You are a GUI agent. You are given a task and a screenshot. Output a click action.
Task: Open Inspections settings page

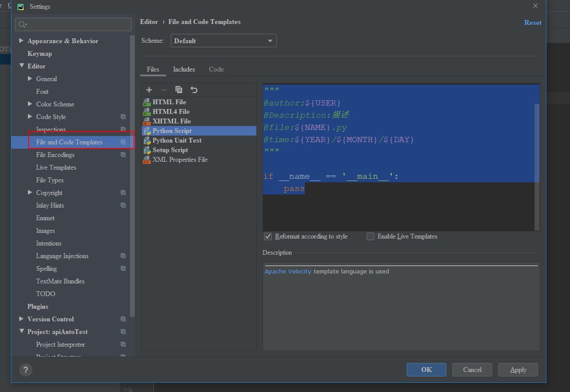click(51, 130)
